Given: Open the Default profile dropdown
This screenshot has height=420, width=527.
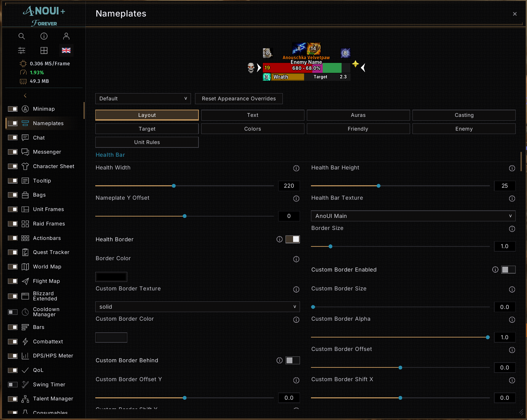Looking at the screenshot, I should tap(143, 99).
